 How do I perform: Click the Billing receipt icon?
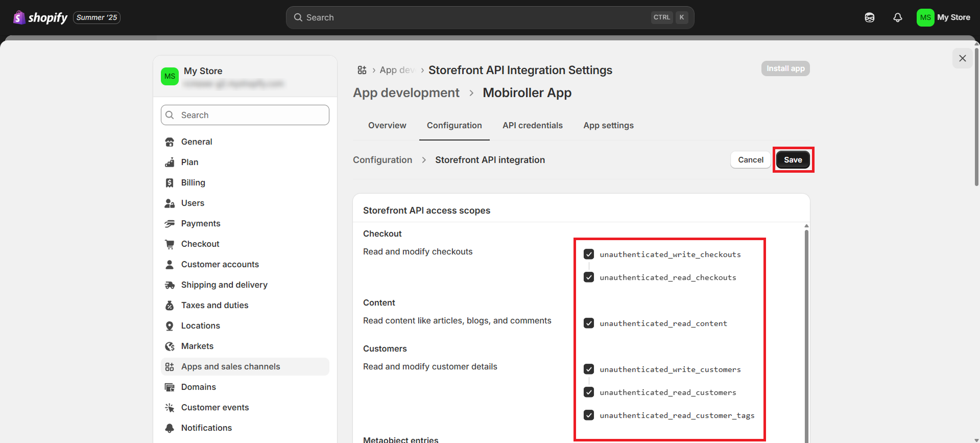[x=170, y=183]
